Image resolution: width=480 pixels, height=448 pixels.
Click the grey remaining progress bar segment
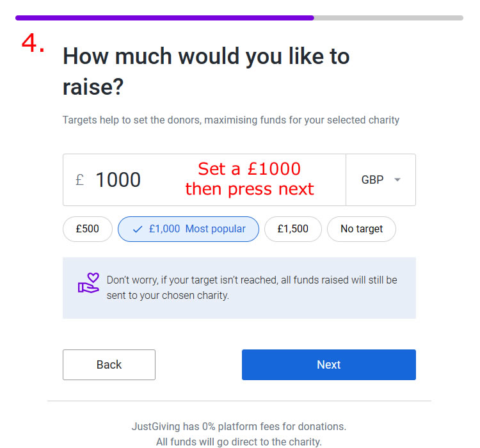coord(388,18)
